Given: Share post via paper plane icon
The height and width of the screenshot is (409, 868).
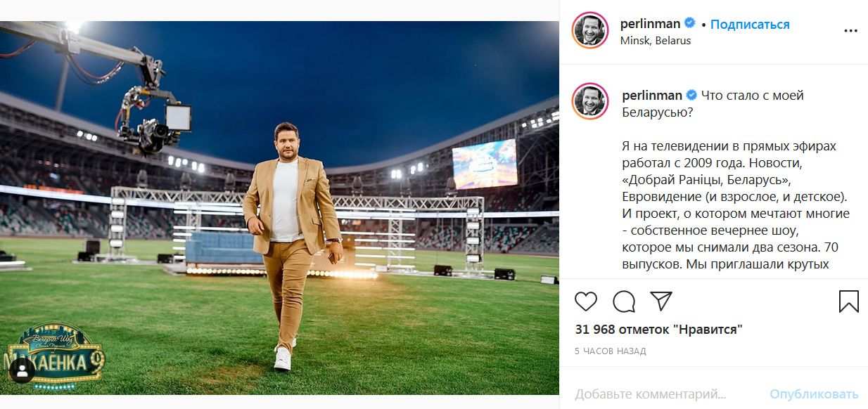Looking at the screenshot, I should coord(661,301).
